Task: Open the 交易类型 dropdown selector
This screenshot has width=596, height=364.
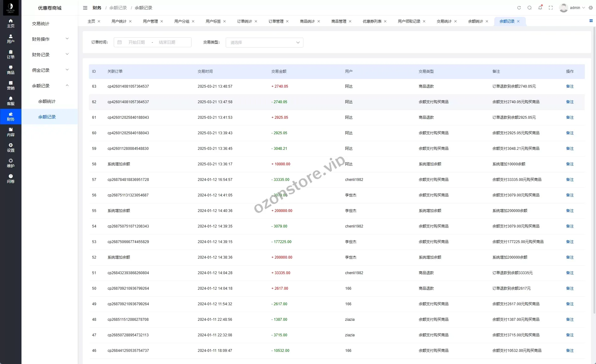Action: point(264,43)
